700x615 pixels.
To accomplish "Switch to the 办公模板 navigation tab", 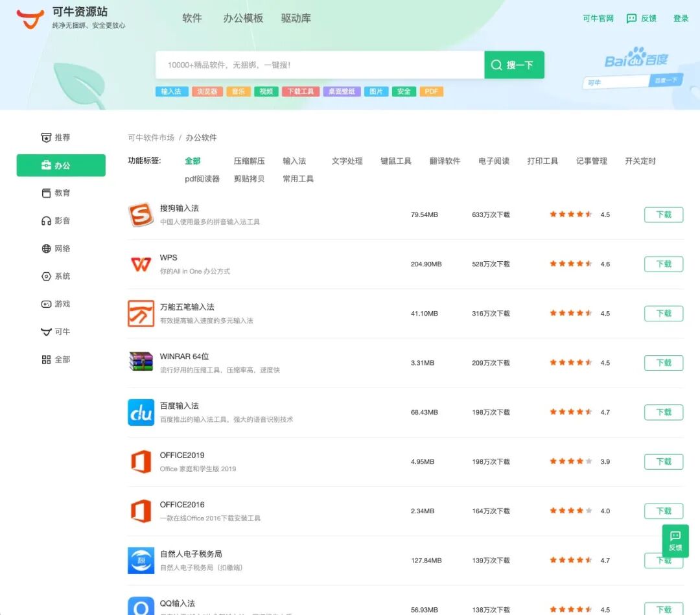I will click(243, 18).
